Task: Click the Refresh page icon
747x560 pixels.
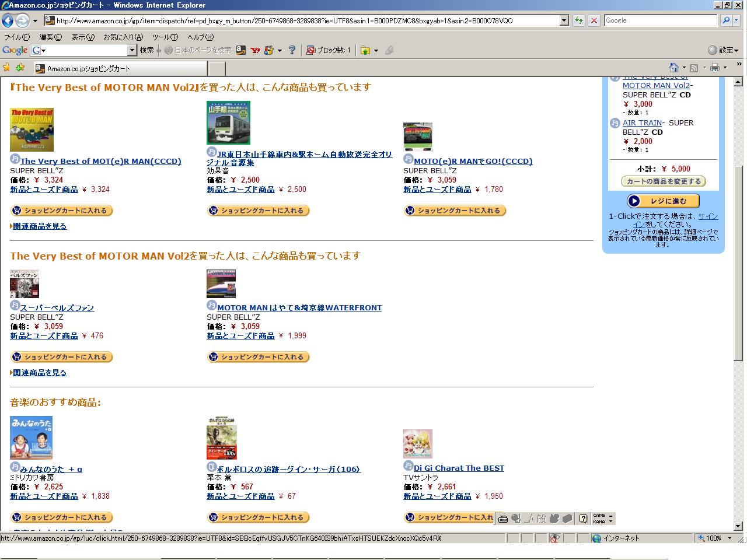Action: (x=578, y=20)
